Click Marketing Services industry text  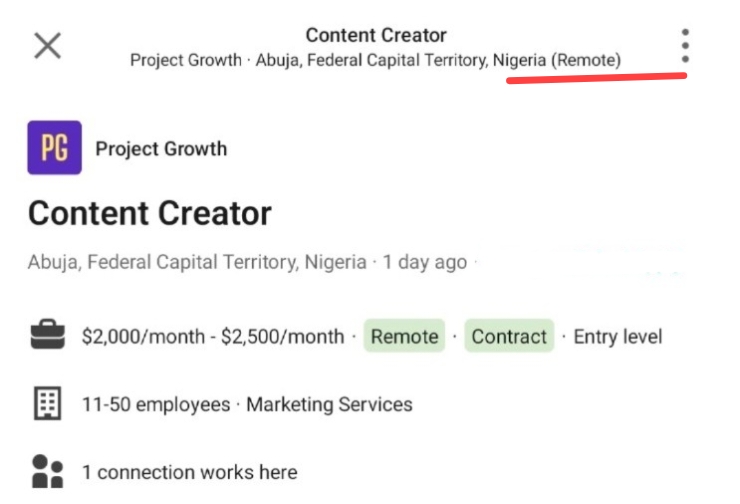point(329,404)
